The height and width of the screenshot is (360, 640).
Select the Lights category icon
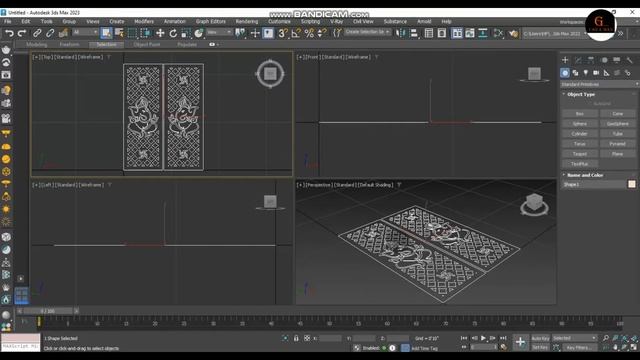pos(586,73)
